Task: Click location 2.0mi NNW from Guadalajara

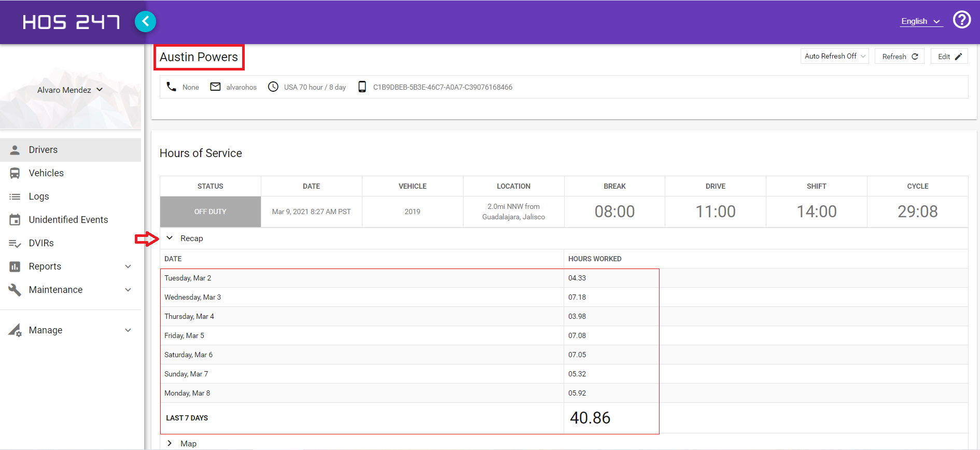Action: click(514, 212)
